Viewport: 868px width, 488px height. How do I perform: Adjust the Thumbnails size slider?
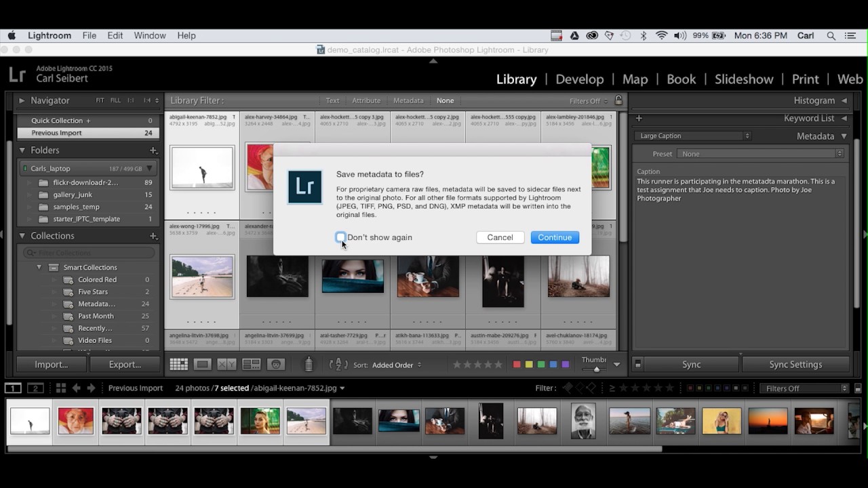click(x=596, y=369)
